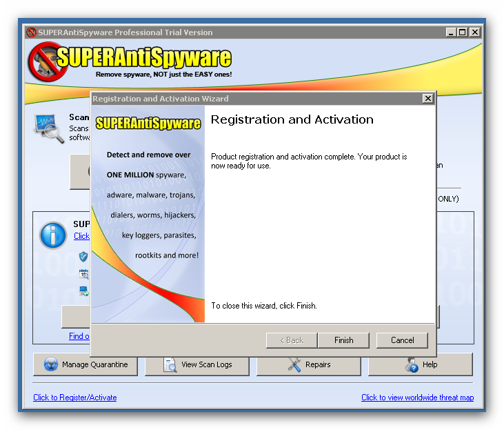Click the disabled Back button
Viewport: 504px width, 430px height.
[292, 340]
